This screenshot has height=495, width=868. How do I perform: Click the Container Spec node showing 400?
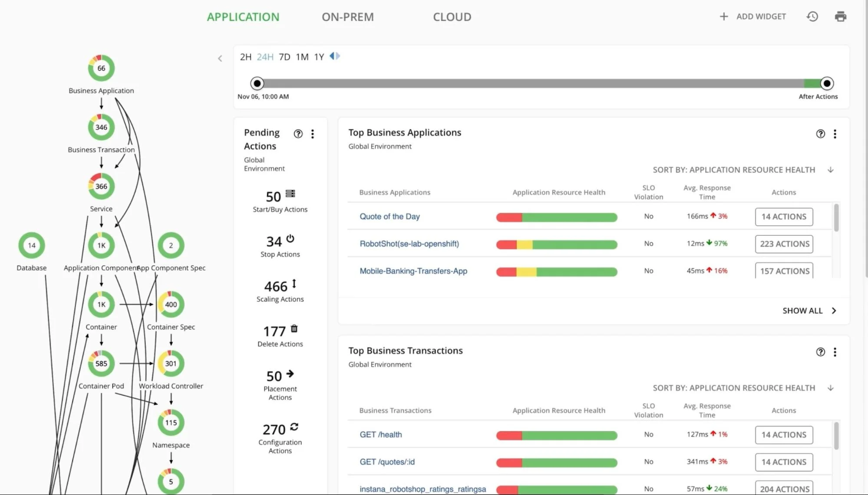171,304
